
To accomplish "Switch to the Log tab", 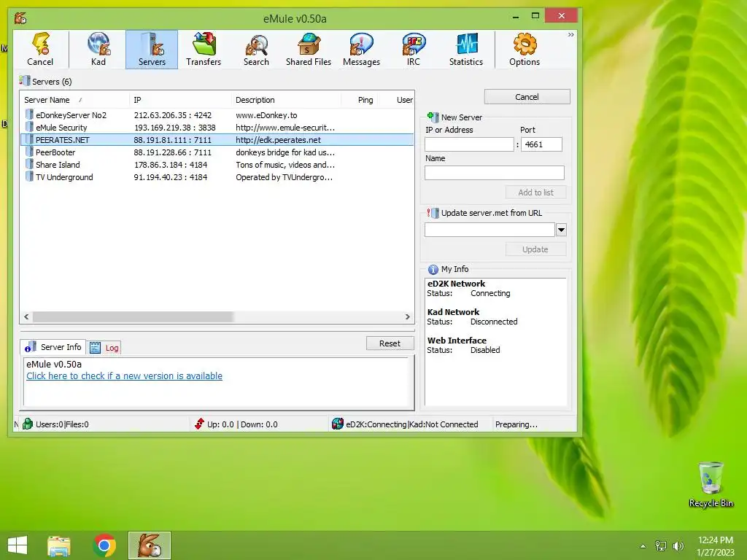I will pyautogui.click(x=104, y=348).
